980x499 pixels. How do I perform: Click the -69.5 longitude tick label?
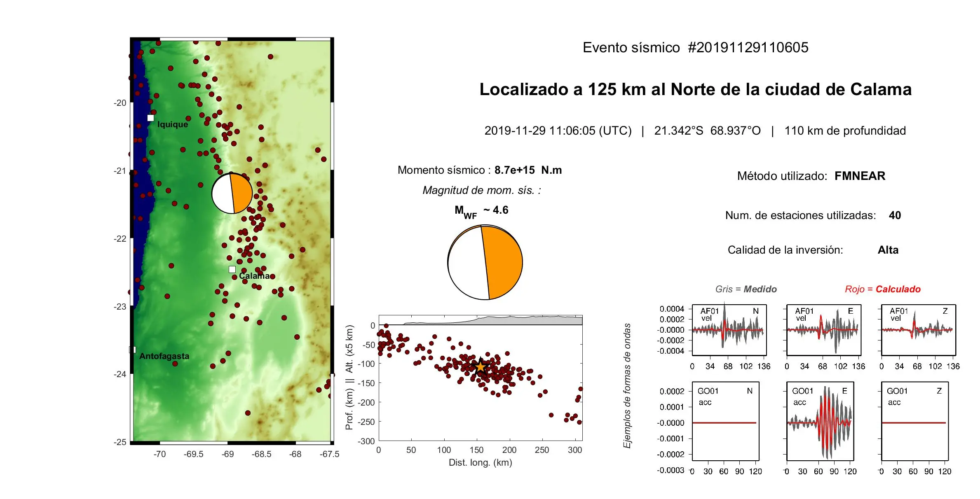(194, 454)
